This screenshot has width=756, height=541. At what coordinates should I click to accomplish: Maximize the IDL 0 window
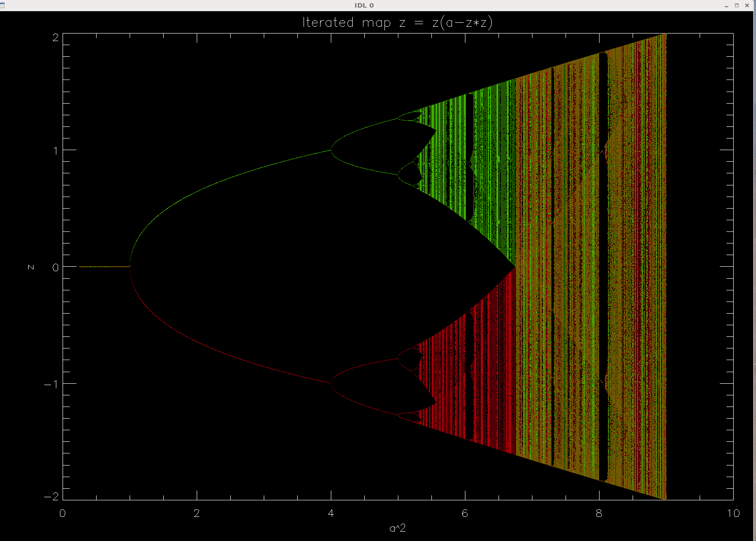[x=737, y=5]
